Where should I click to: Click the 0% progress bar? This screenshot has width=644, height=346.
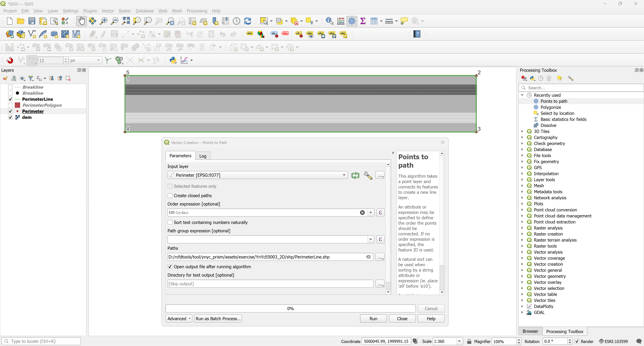tap(290, 308)
